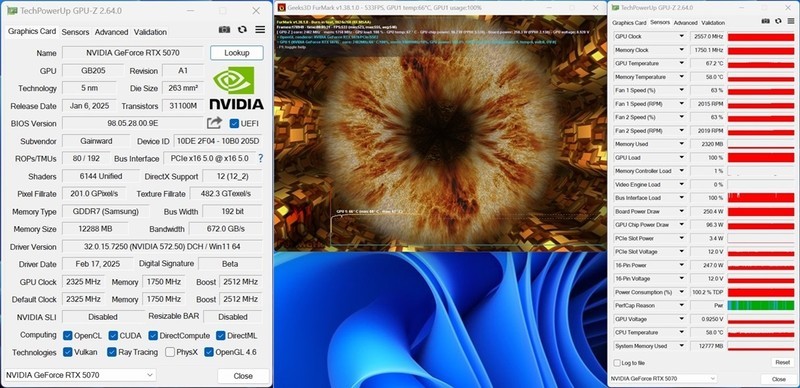Click Close button in Sensors window
Screen dimensions: 800x388
pyautogui.click(x=779, y=379)
